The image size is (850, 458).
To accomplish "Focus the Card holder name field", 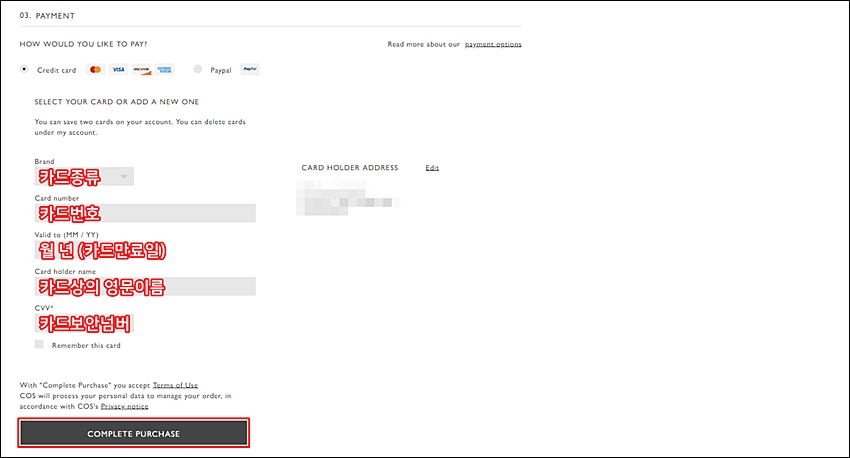I will pyautogui.click(x=145, y=286).
